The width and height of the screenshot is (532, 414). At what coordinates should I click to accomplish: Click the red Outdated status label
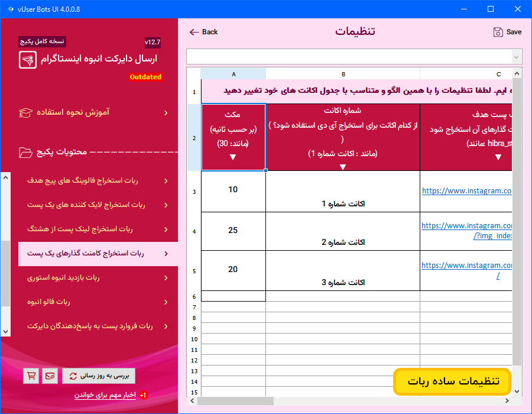point(145,77)
